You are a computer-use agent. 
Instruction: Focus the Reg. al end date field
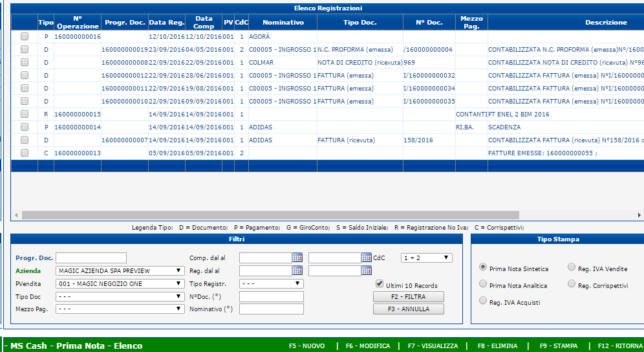[x=335, y=270]
